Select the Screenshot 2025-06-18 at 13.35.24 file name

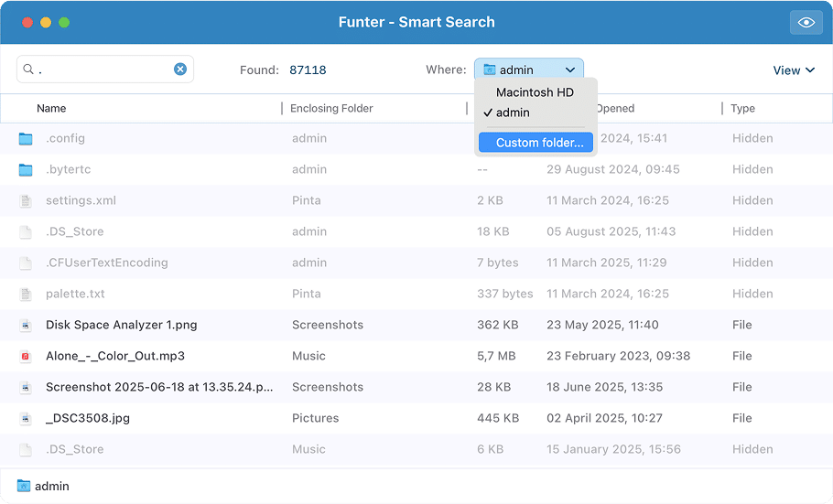(159, 387)
